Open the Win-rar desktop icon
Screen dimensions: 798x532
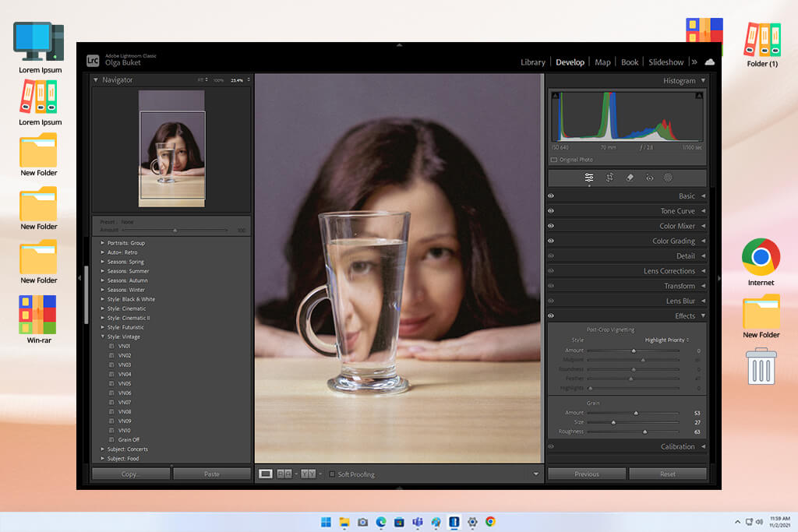39,319
